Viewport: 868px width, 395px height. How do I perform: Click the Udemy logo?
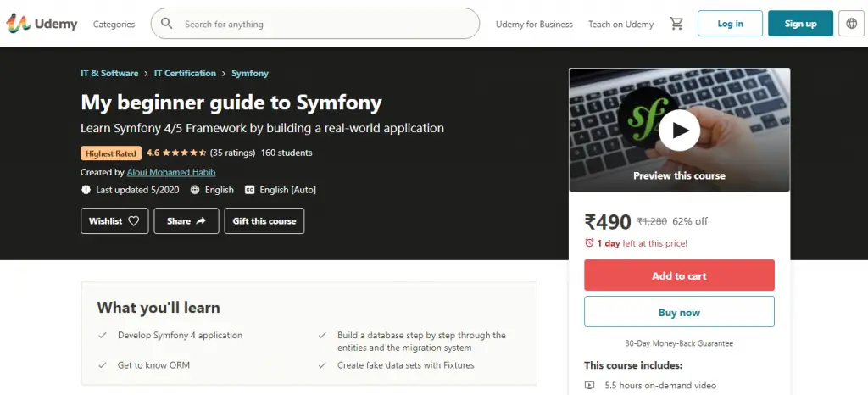[42, 24]
